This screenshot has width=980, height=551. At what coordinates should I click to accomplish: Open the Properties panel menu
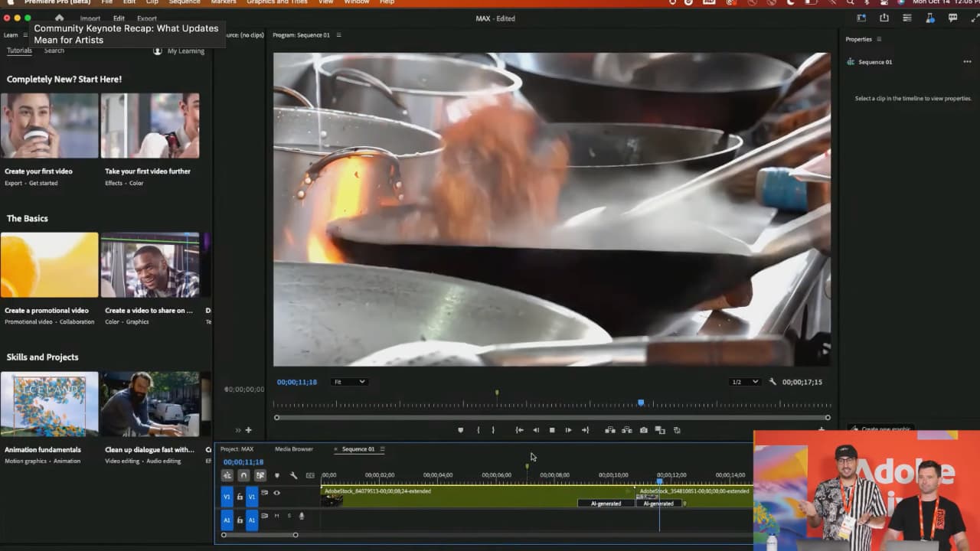879,39
